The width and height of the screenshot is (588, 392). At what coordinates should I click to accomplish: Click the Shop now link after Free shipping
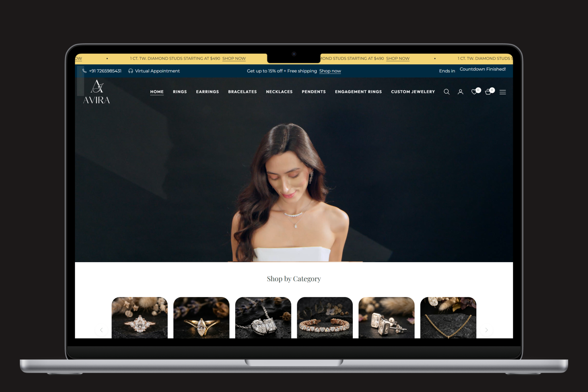coord(330,71)
